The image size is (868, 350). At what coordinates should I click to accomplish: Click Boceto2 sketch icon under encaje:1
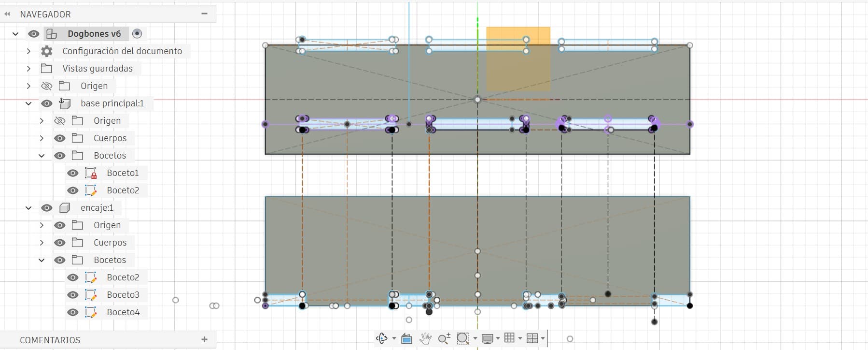(91, 277)
